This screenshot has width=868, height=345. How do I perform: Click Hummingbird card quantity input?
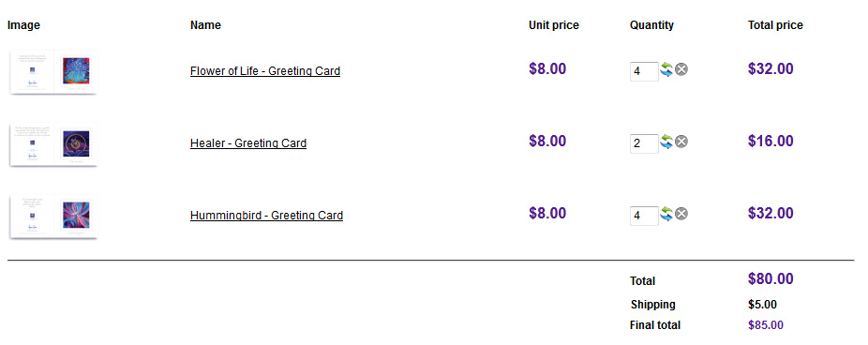tap(644, 216)
